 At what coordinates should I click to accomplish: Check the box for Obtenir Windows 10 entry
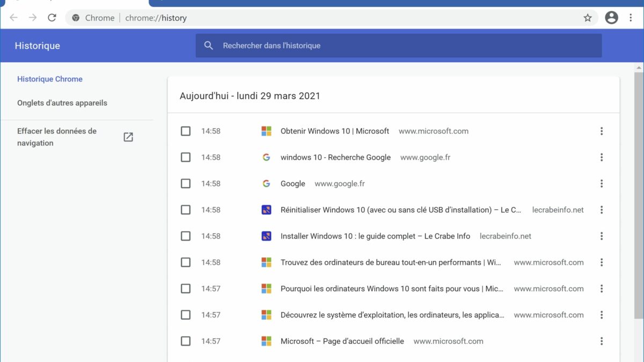186,131
